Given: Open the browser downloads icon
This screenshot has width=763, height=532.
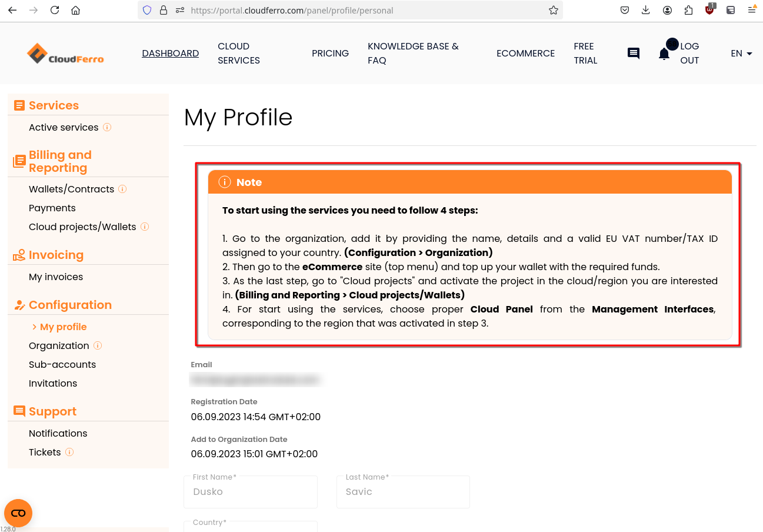Looking at the screenshot, I should coord(646,10).
